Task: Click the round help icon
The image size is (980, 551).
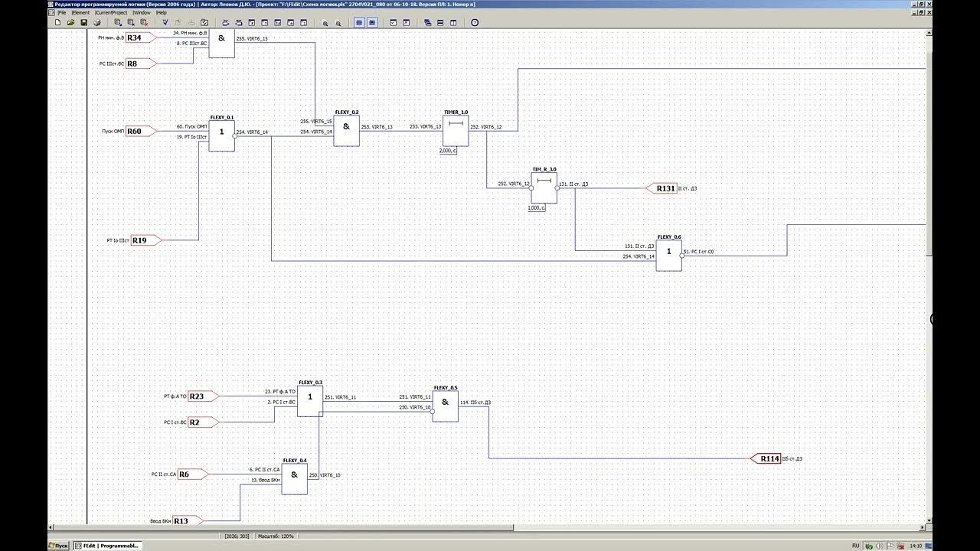Action: (x=475, y=23)
